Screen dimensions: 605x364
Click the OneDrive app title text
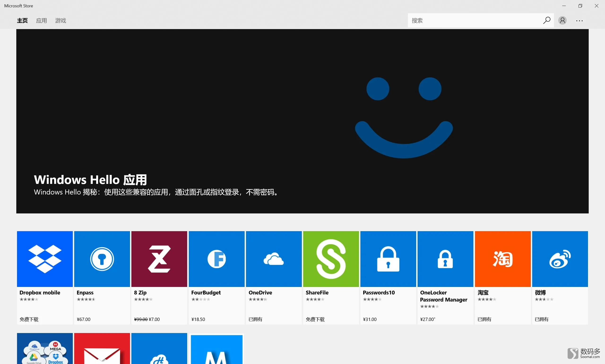[260, 293]
